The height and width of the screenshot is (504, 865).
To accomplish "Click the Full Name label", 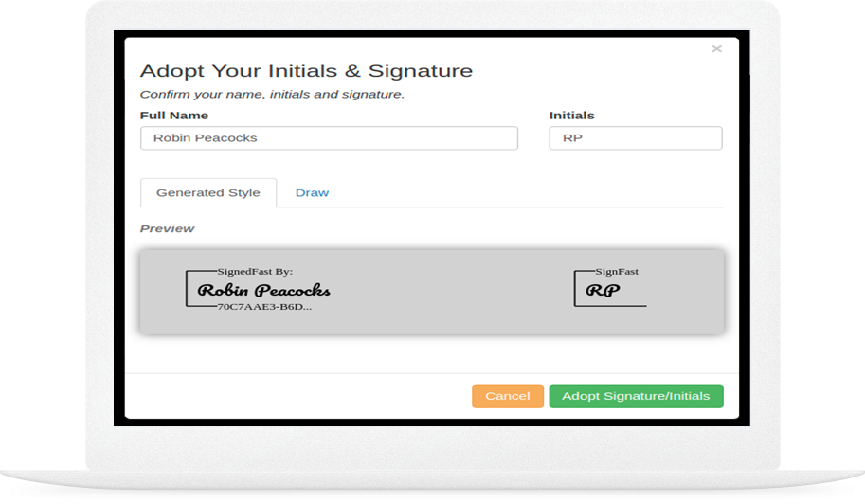I will pyautogui.click(x=174, y=116).
